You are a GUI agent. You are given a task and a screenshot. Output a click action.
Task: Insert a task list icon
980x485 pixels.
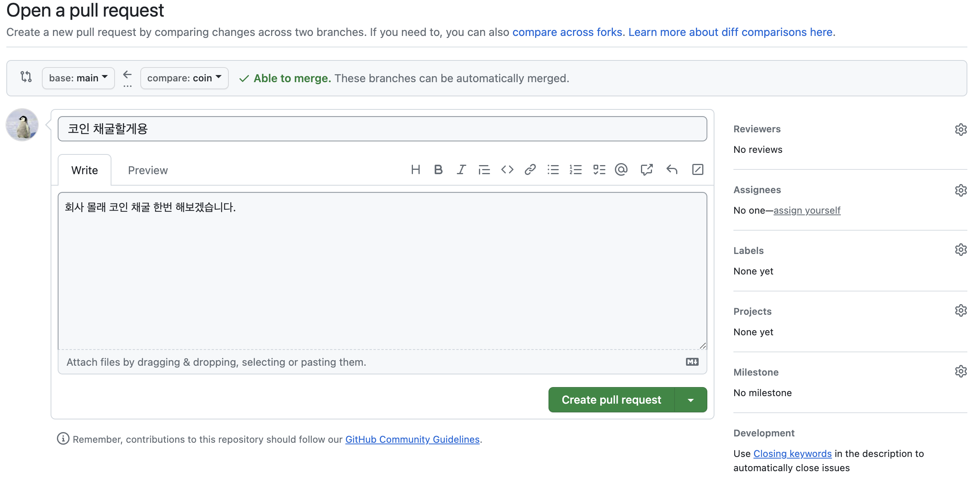599,170
